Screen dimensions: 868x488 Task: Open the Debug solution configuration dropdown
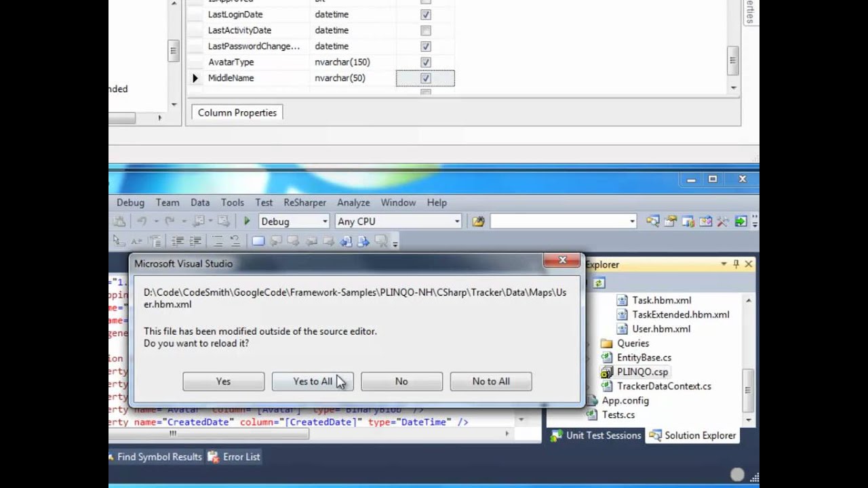coord(325,221)
